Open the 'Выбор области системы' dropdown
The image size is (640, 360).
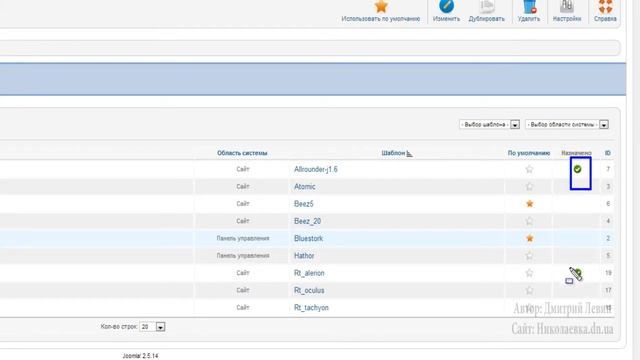567,124
